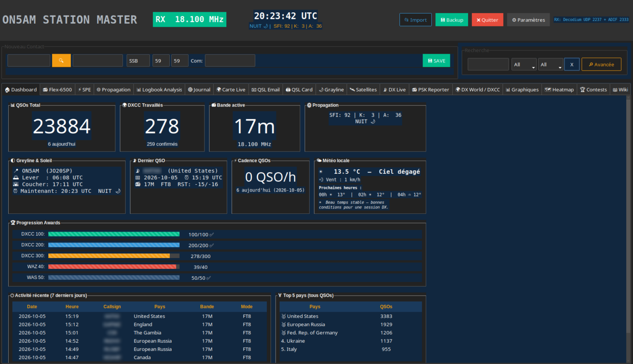
Task: Open the first All dropdown in Recherche
Action: point(524,64)
